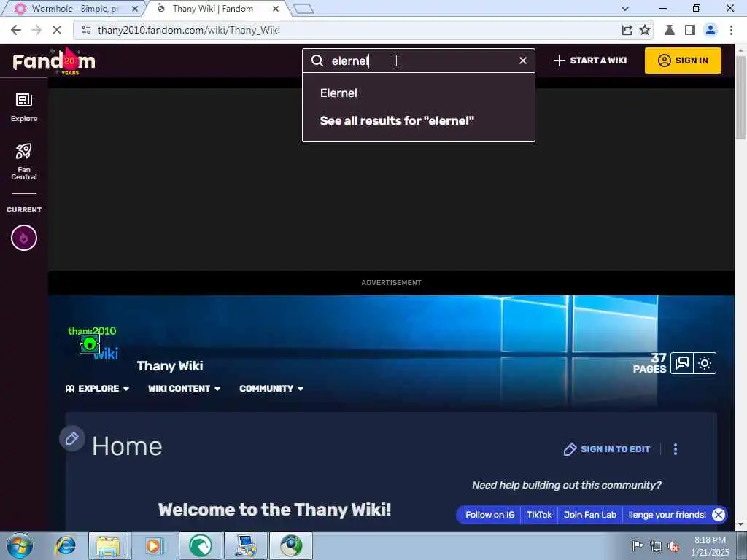View site information icon
747x560 pixels.
(x=86, y=30)
